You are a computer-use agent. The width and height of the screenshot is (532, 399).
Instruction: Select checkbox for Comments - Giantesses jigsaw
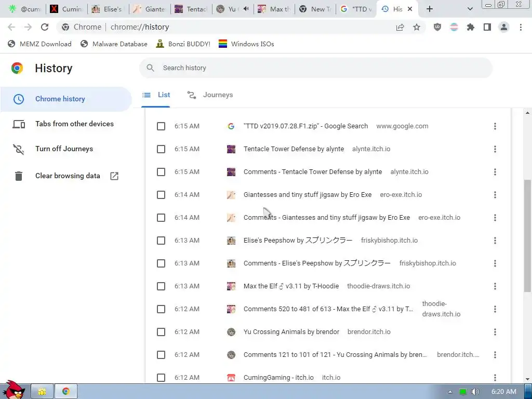coord(161,218)
